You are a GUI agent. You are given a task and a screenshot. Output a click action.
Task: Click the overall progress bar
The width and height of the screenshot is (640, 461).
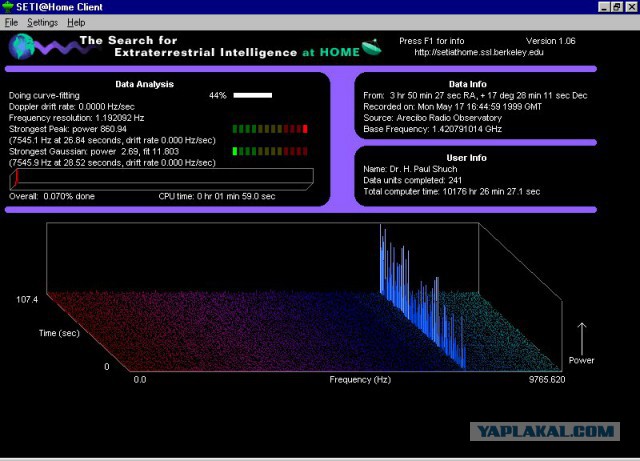(x=161, y=179)
